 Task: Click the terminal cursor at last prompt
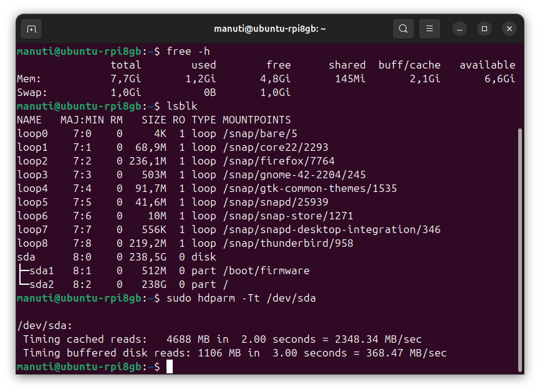pos(170,367)
